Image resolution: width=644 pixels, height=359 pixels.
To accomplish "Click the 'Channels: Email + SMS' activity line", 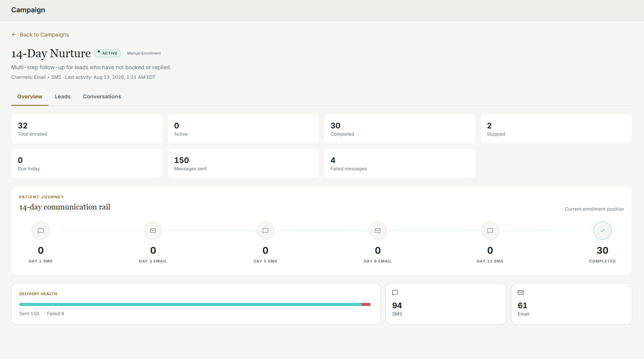I will click(83, 77).
